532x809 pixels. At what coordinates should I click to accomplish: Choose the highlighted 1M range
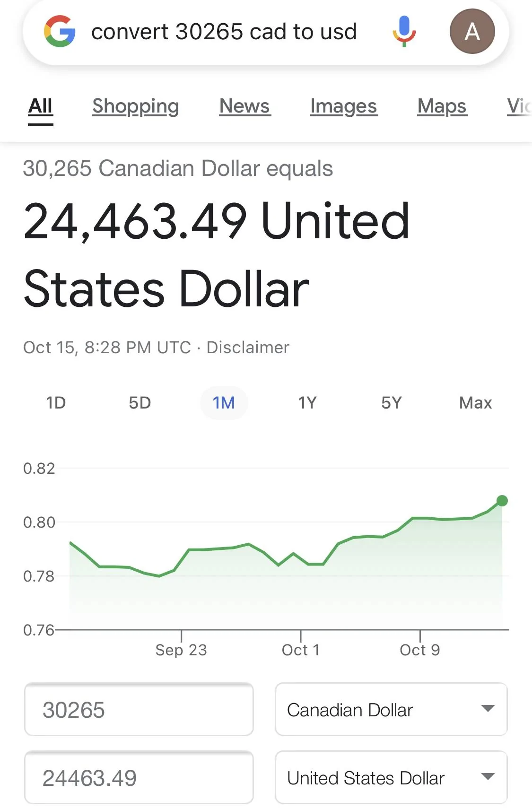[x=224, y=403]
